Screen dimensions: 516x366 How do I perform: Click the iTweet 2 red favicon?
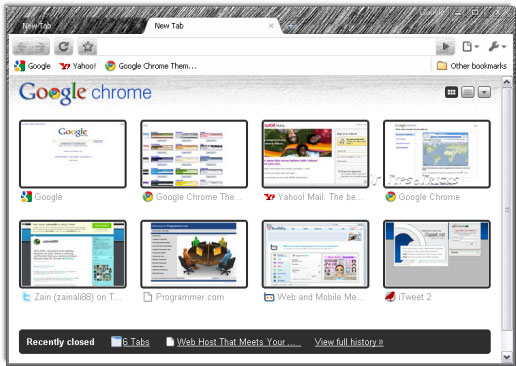pos(390,297)
